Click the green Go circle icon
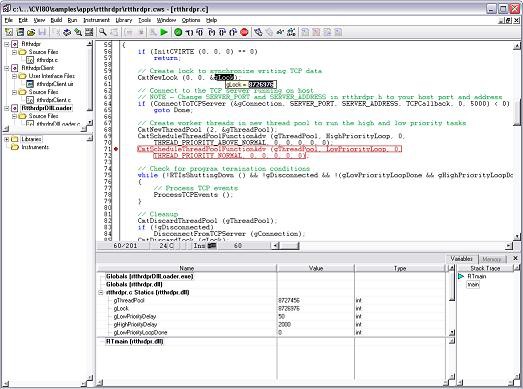This screenshot has width=523, height=389. [x=178, y=32]
